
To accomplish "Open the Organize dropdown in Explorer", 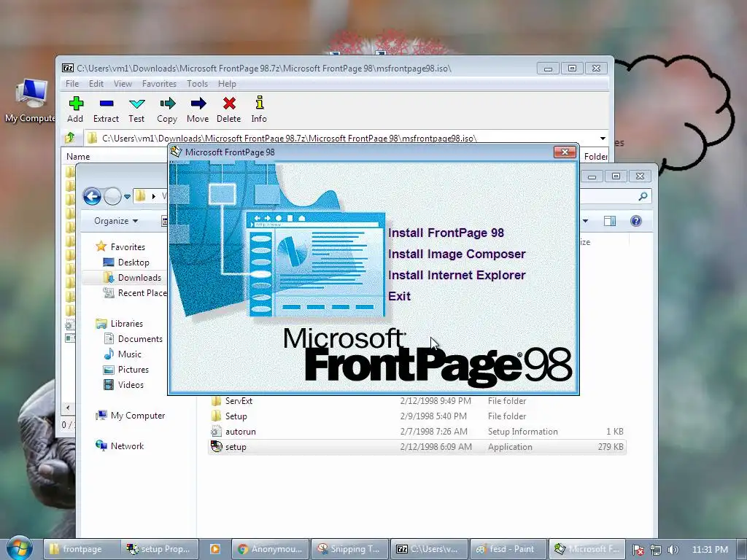I will (116, 221).
